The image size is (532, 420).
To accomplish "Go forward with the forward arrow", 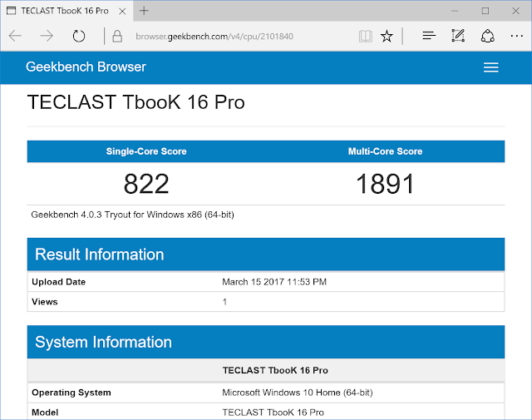I will 47,36.
